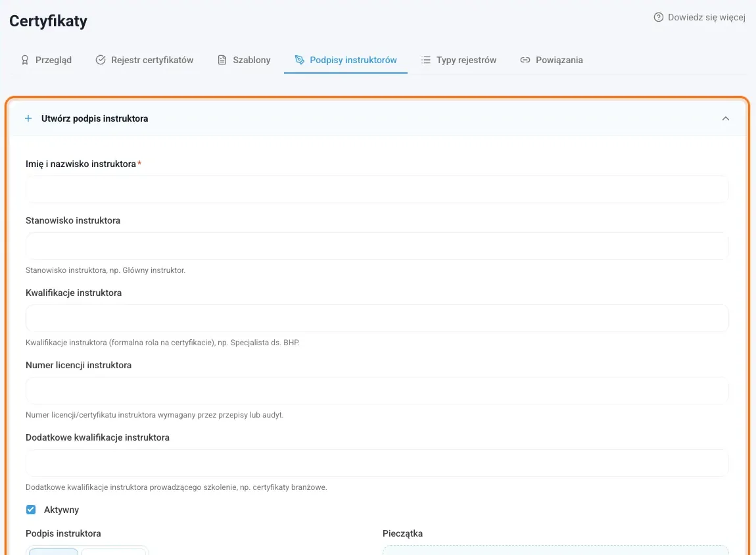Open the Dowiedz się więcej link
Image resolution: width=756 pixels, height=555 pixels.
click(x=699, y=17)
